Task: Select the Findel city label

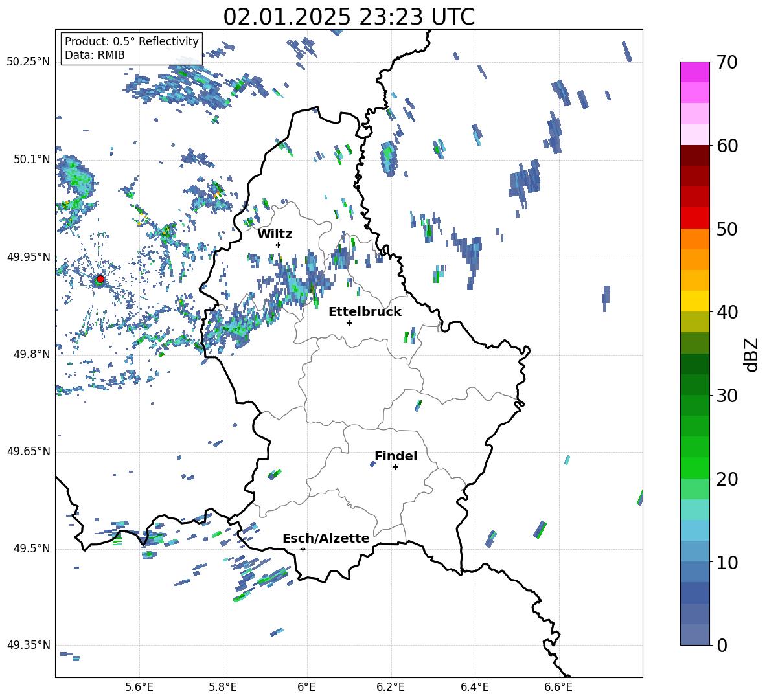Action: coord(396,456)
